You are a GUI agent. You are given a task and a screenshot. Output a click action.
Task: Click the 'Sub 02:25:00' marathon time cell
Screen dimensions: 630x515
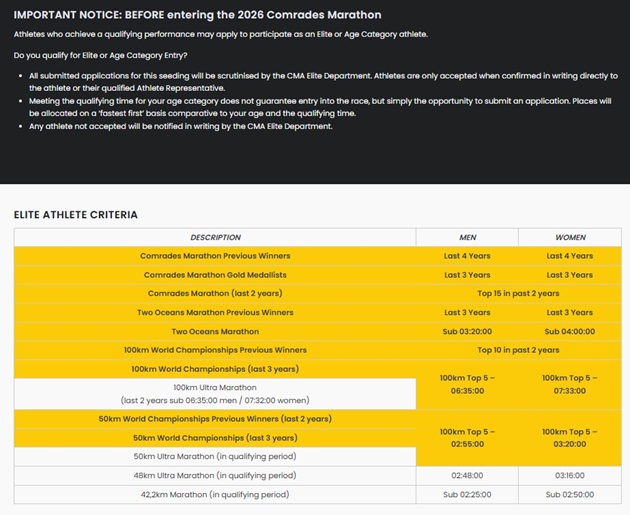click(466, 495)
